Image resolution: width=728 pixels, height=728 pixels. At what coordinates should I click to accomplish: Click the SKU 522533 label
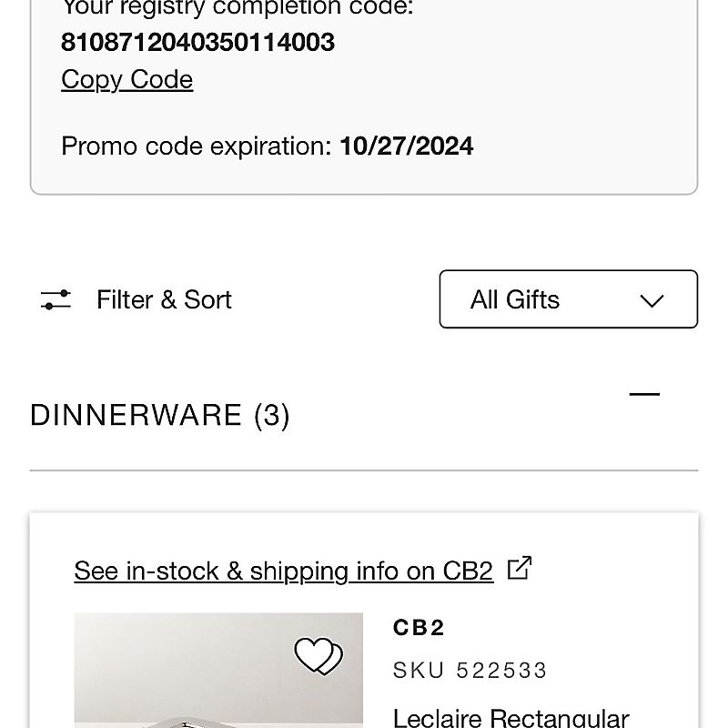click(470, 670)
